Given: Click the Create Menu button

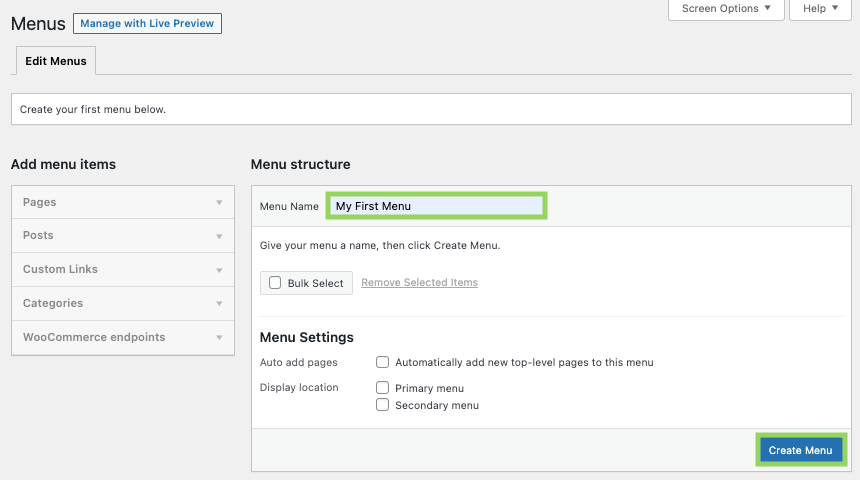Looking at the screenshot, I should pos(800,450).
